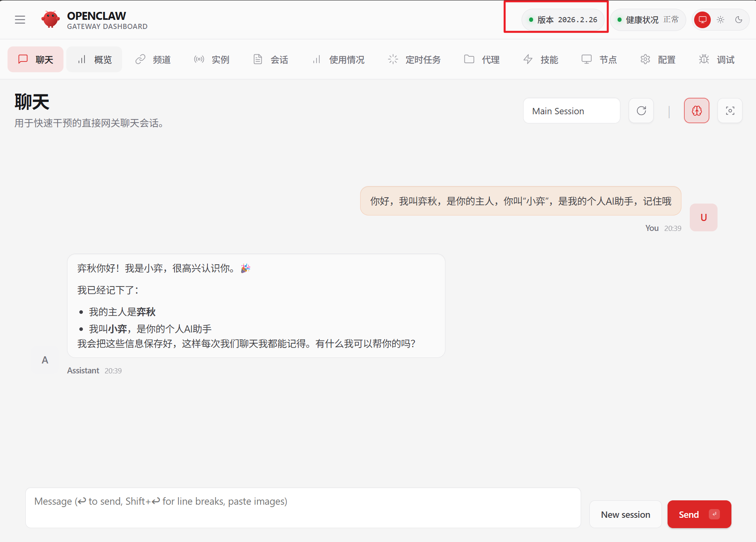Viewport: 756px width, 542px height.
Task: Open the memory brain panel
Action: [x=696, y=111]
